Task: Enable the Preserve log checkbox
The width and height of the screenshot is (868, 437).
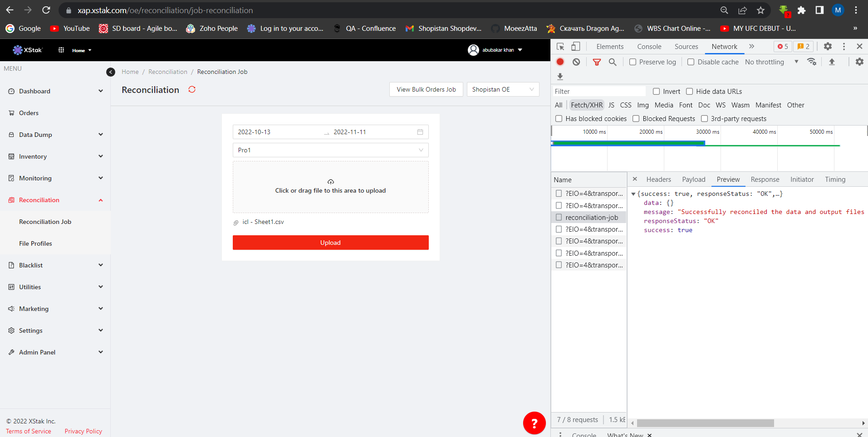Action: click(633, 62)
